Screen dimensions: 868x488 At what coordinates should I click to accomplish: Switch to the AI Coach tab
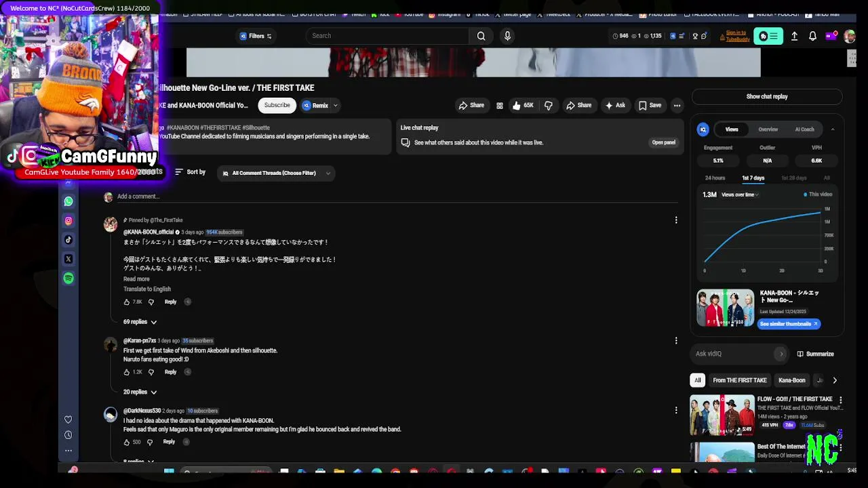(x=804, y=129)
